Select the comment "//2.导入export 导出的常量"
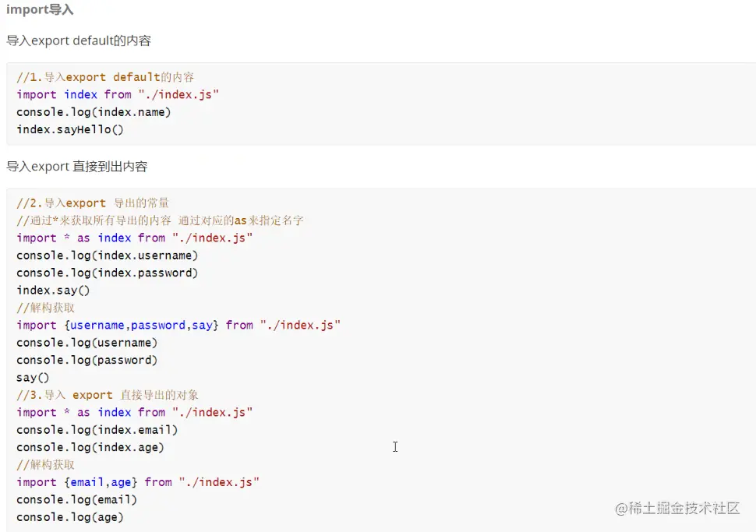 coord(93,203)
